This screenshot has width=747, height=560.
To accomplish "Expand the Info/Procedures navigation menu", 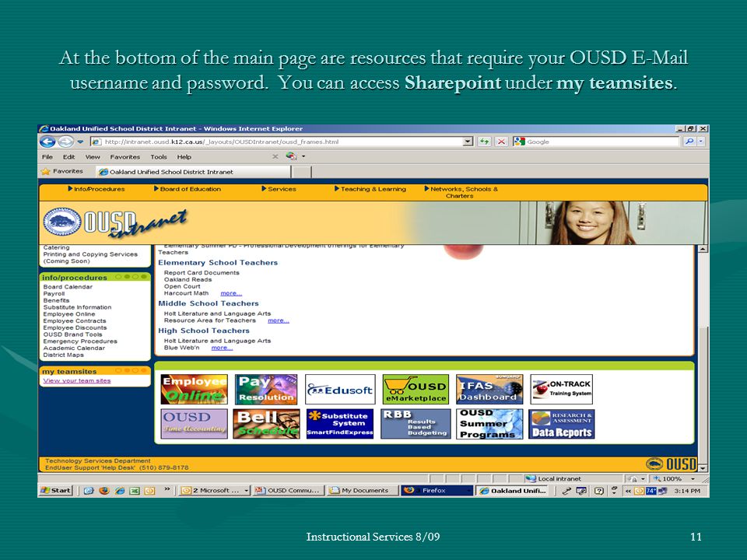I will point(96,189).
